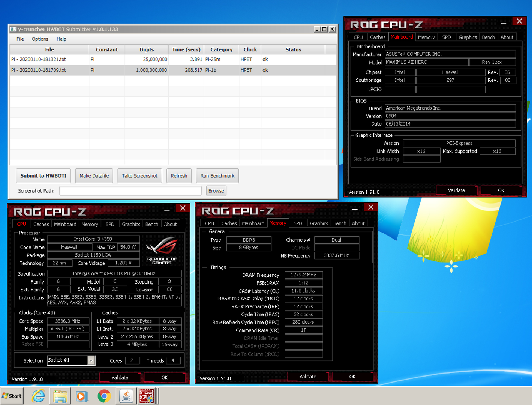Viewport: 532px width, 405px height.
Task: Select the Pi - 20200110-181709.txt row
Action: [x=173, y=70]
